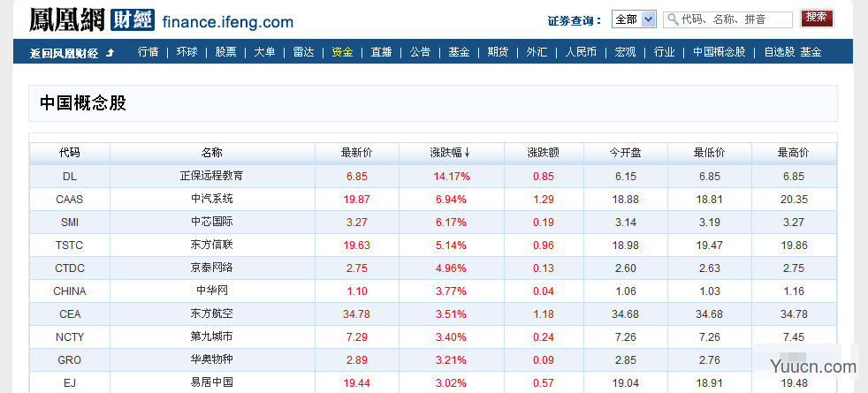Screen dimensions: 868x393
Task: Click latest price 34.78 for CEA
Action: [x=356, y=314]
